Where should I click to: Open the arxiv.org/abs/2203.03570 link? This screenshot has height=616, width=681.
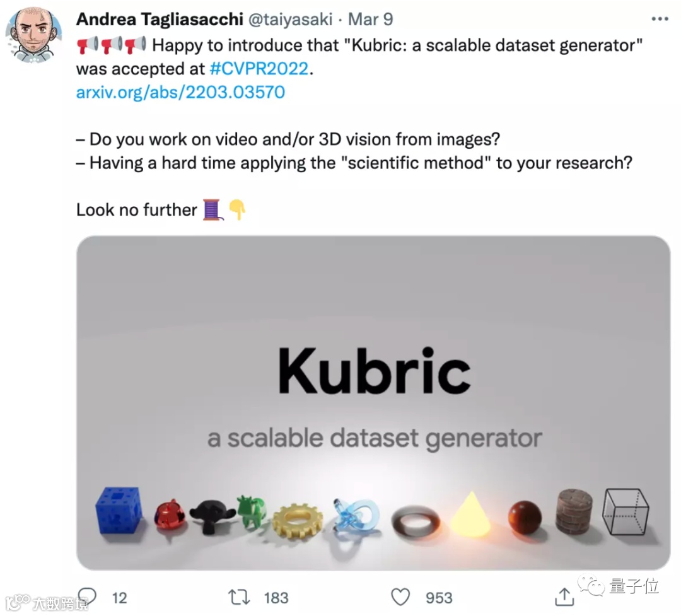pyautogui.click(x=180, y=92)
